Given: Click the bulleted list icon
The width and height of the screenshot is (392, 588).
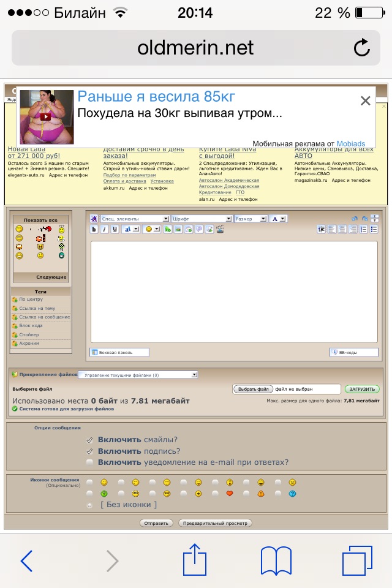Looking at the screenshot, I should click(x=374, y=229).
